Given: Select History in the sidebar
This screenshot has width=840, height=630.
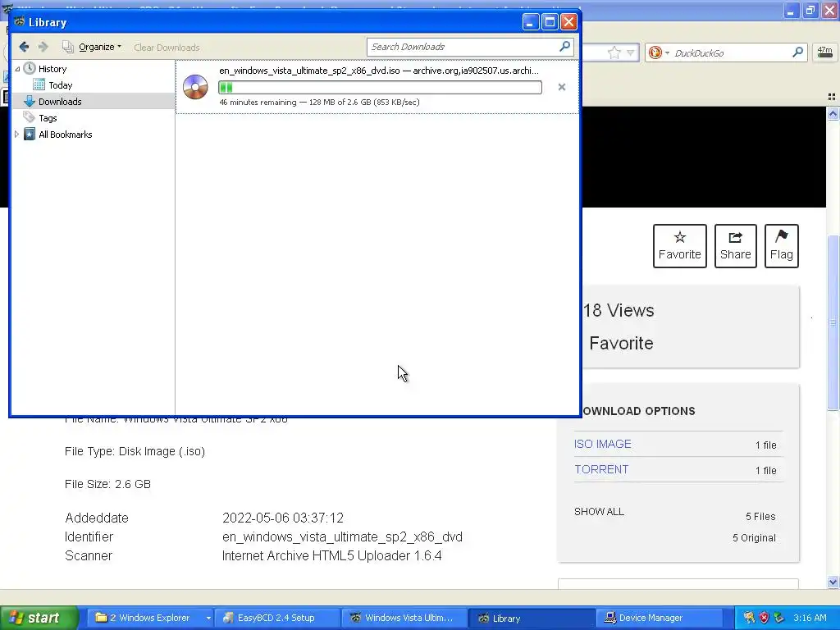Looking at the screenshot, I should (x=52, y=69).
